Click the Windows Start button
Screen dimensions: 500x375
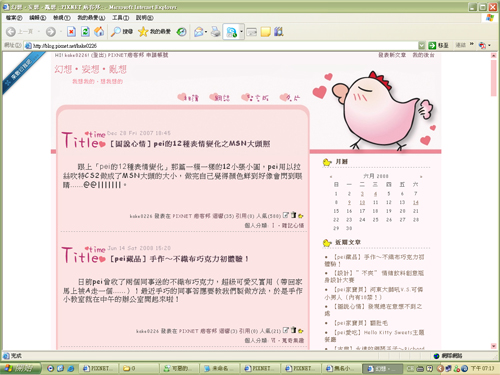pyautogui.click(x=21, y=368)
